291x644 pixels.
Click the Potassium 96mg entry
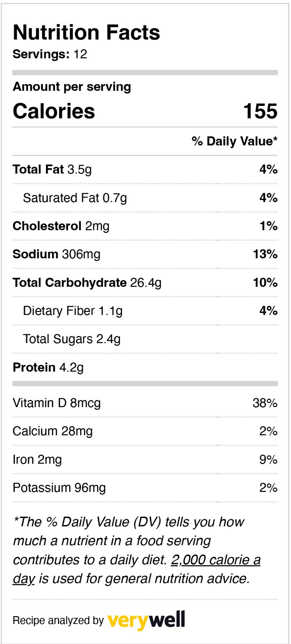tap(59, 488)
